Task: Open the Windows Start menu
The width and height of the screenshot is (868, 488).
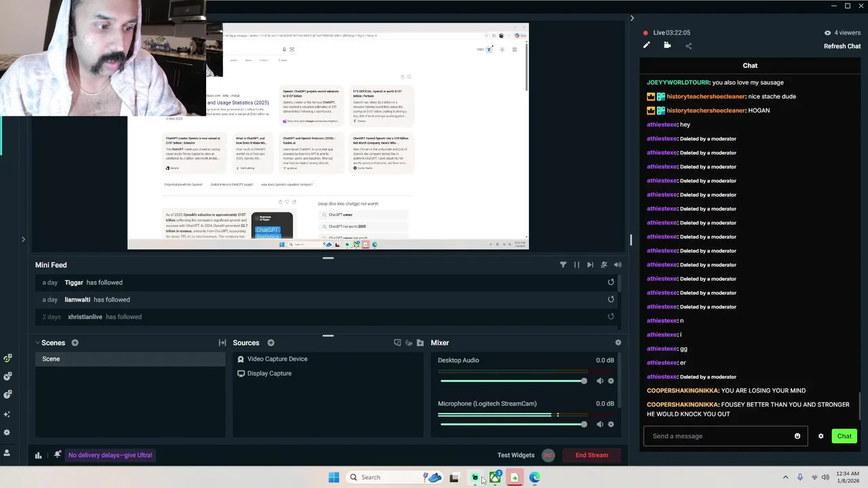Action: (x=334, y=477)
